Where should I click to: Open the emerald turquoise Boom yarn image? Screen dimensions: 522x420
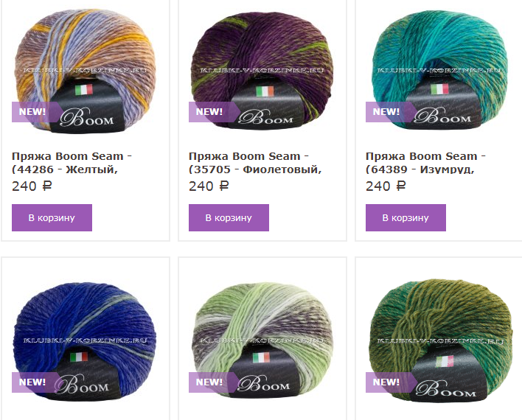pyautogui.click(x=439, y=71)
